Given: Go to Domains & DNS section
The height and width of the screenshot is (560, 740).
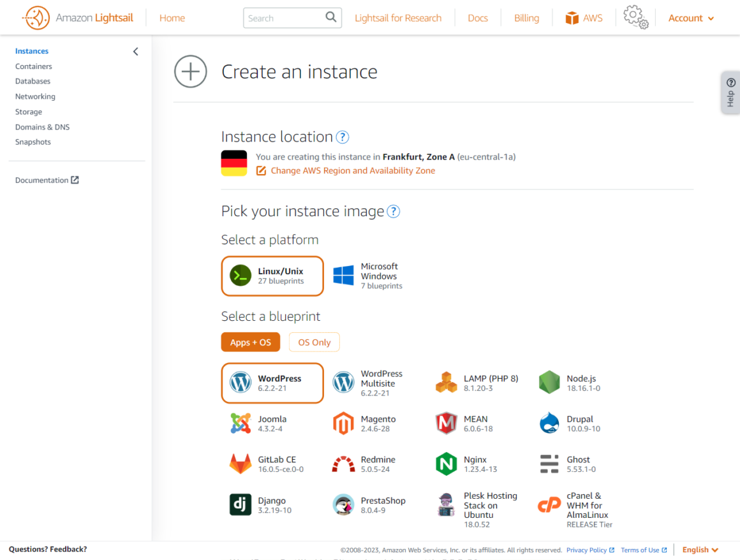Looking at the screenshot, I should 42,127.
